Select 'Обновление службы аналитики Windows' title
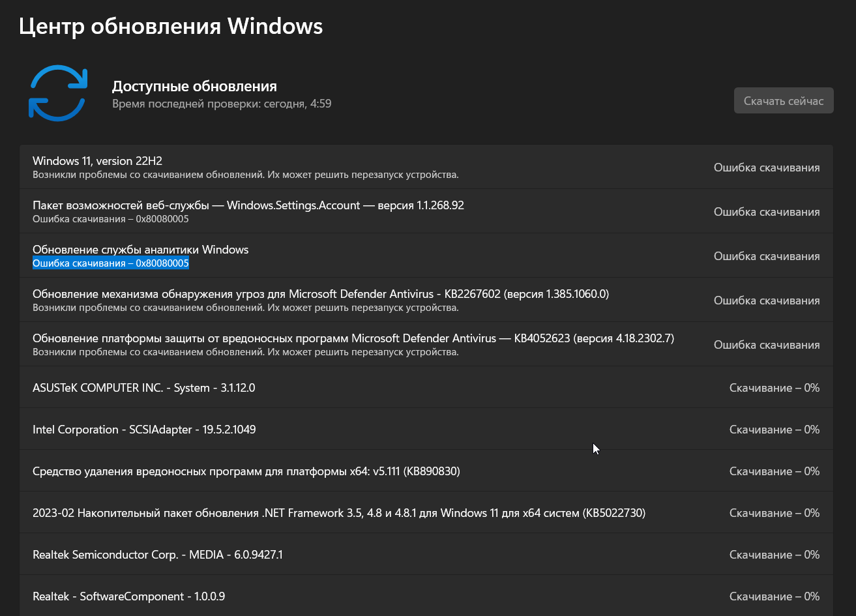Viewport: 856px width, 616px height. tap(140, 250)
